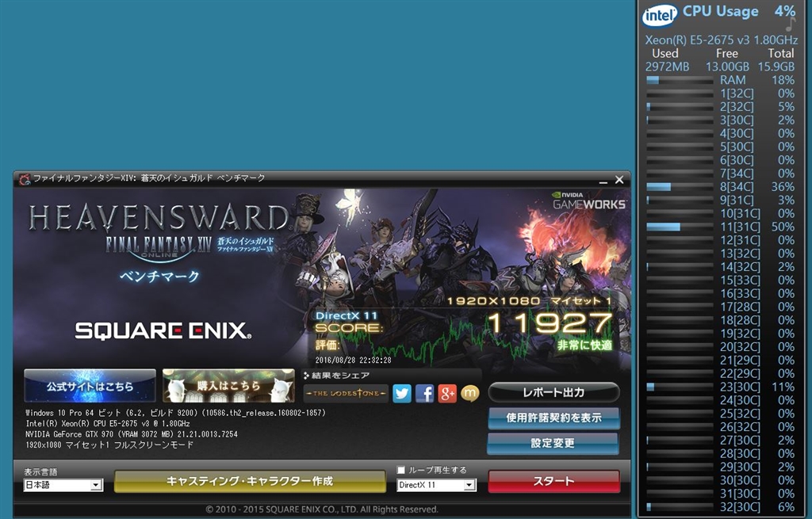Click the 2972MB used memory value

[667, 67]
